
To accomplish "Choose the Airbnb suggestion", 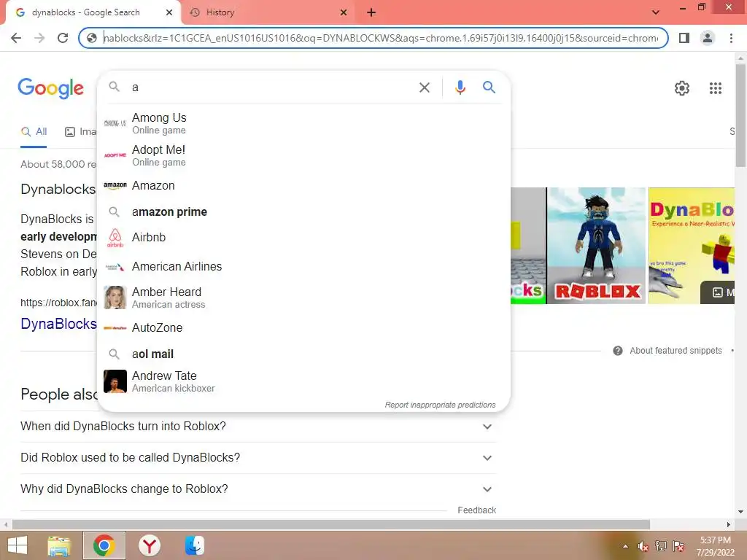I will 303,238.
